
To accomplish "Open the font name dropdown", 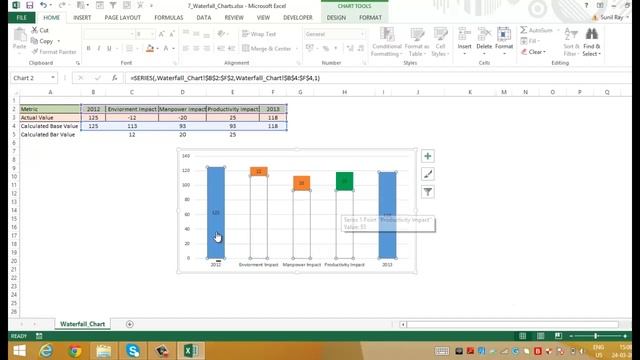I will [131, 34].
